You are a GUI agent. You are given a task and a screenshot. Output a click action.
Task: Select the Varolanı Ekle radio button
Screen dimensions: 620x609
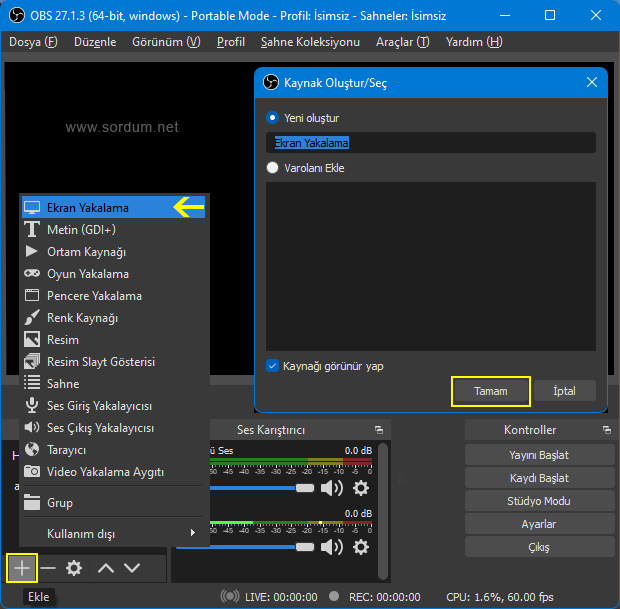pyautogui.click(x=273, y=168)
